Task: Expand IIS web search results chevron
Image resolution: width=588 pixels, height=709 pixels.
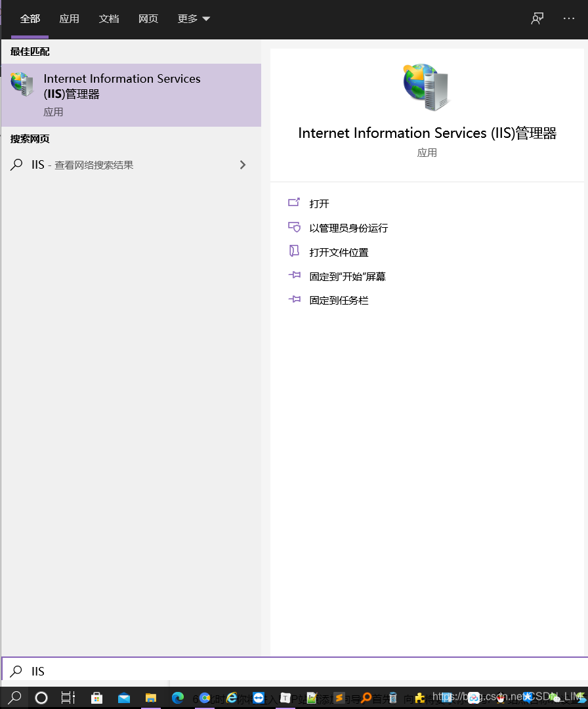Action: tap(243, 165)
